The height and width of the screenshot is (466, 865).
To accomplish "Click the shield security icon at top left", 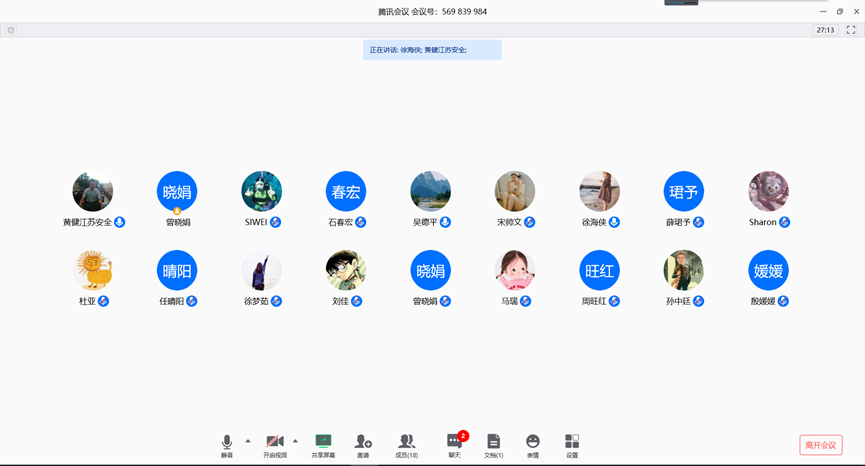I will [x=11, y=30].
